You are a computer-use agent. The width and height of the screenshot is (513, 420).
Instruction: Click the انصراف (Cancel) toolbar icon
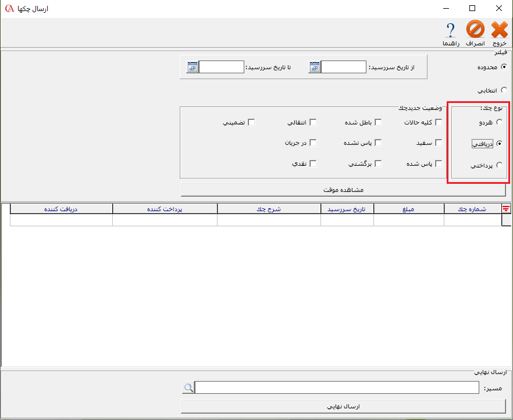(475, 30)
